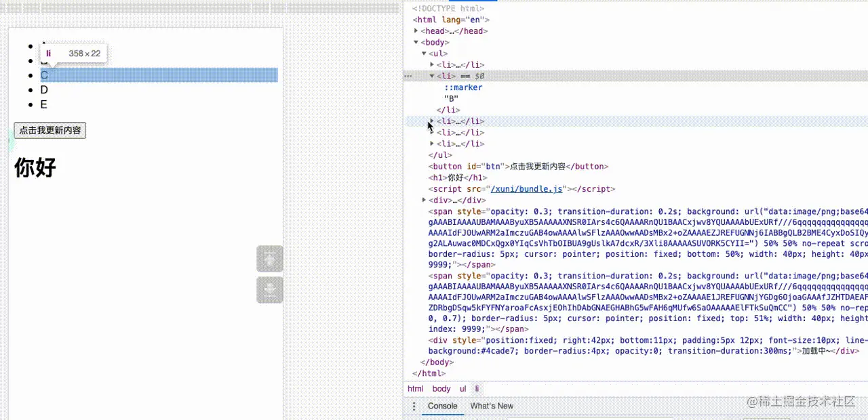Click the 点击我更新内容 button on page
The image size is (868, 420).
pyautogui.click(x=50, y=130)
